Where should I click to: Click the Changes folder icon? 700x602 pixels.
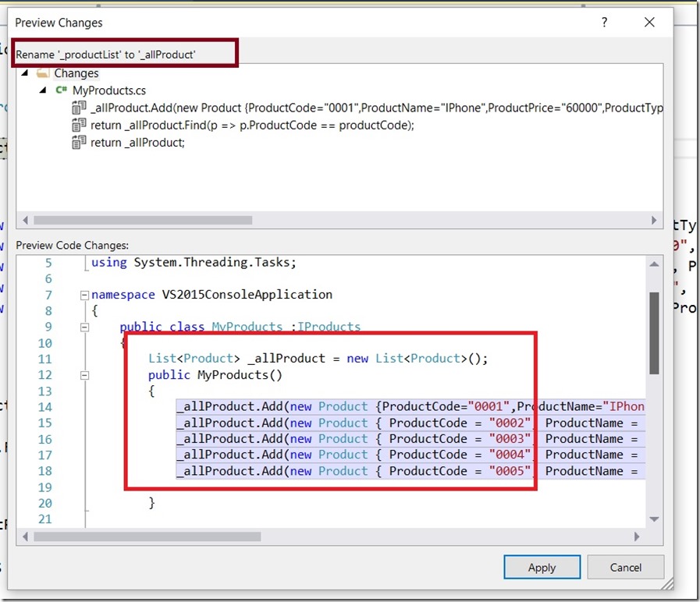point(42,73)
